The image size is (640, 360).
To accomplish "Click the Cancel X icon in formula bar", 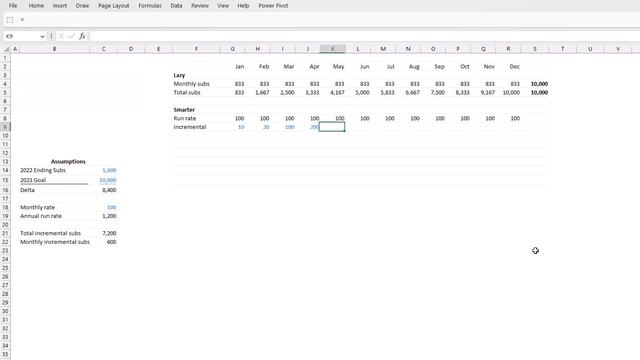I will [x=61, y=36].
